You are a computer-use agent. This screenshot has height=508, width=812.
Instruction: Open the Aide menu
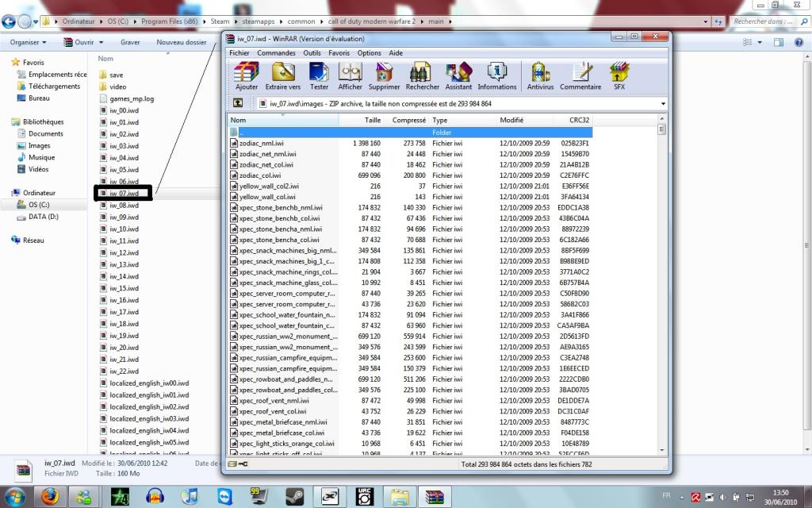tap(396, 53)
